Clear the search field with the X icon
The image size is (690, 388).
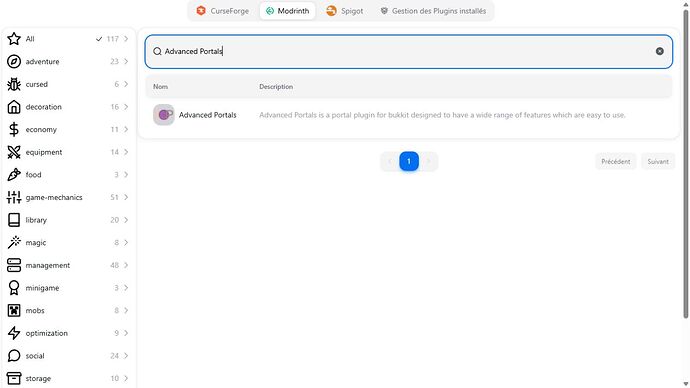tap(660, 51)
